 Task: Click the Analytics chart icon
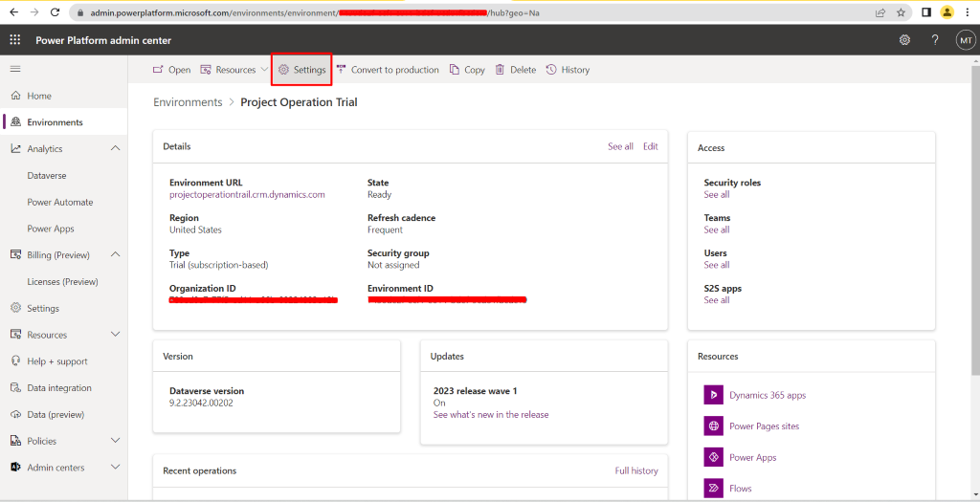coord(15,148)
